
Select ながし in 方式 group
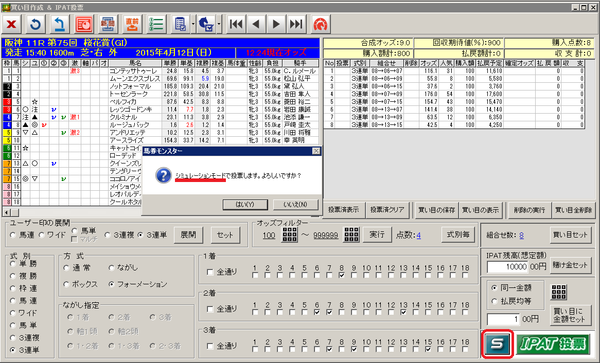tap(111, 268)
